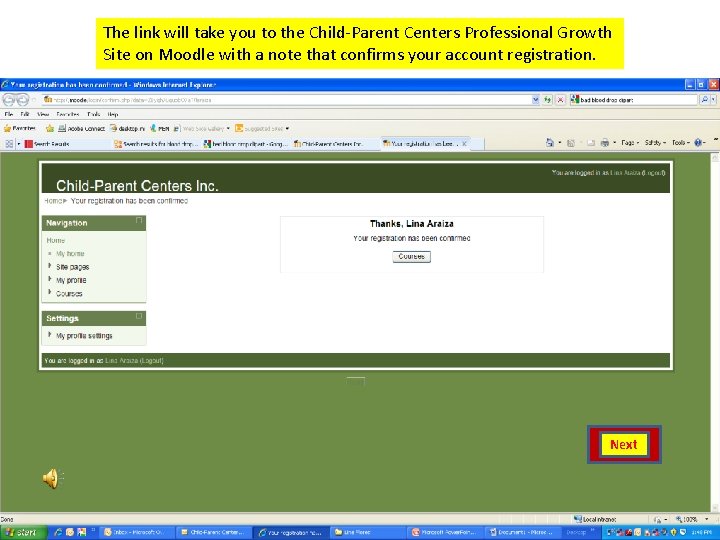Click the Courses button under registration confirmation
The width and height of the screenshot is (720, 540).
pyautogui.click(x=411, y=257)
